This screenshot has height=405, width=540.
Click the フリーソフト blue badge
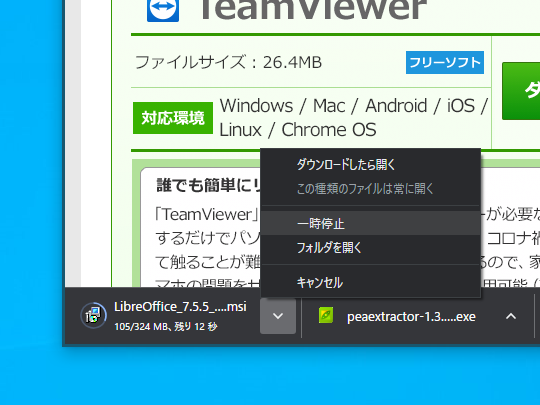pos(445,63)
